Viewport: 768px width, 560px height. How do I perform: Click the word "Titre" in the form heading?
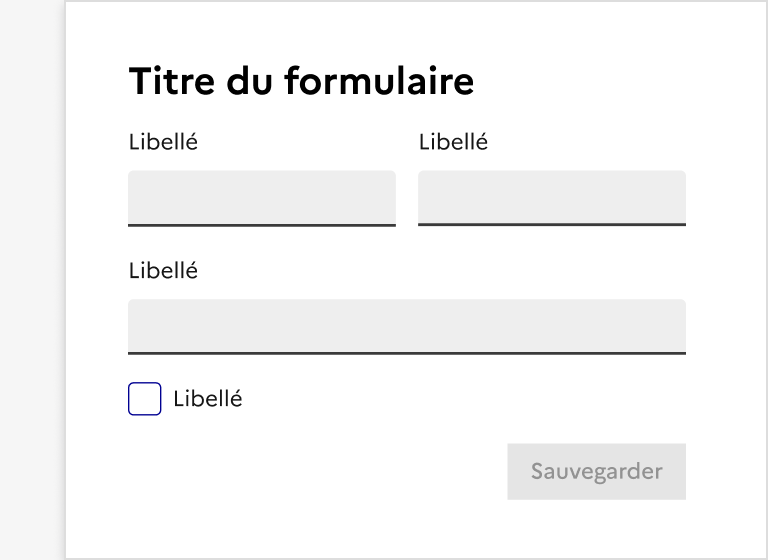coord(168,82)
